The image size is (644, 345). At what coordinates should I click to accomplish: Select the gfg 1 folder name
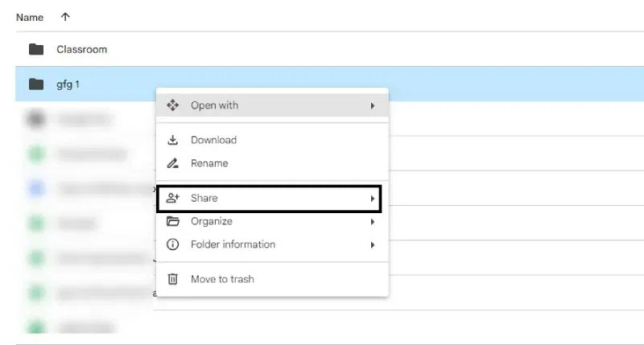(68, 84)
